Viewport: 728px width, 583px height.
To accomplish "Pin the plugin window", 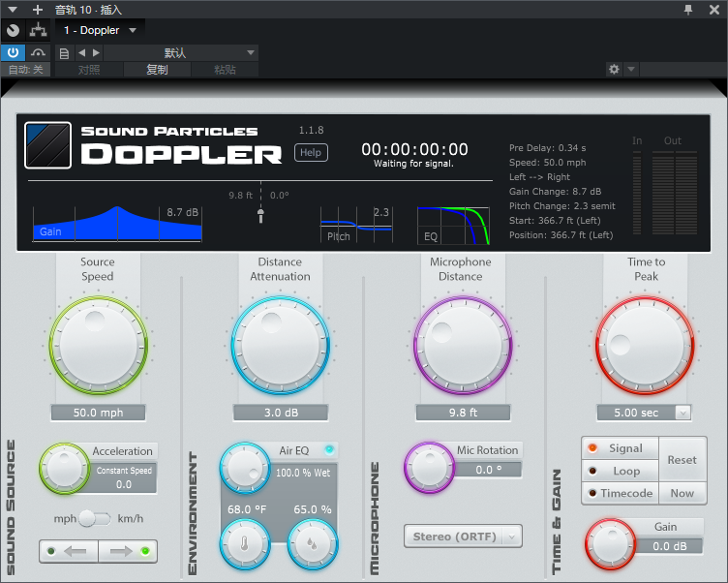I will 688,10.
